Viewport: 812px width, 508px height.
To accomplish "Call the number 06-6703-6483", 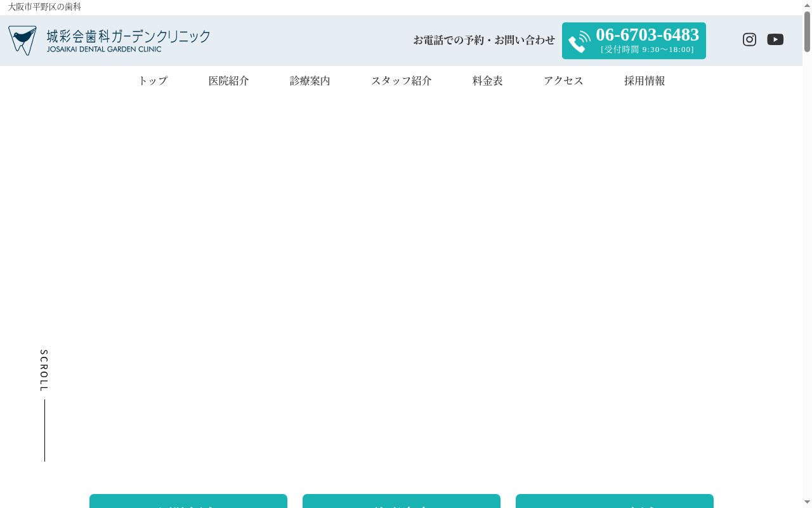I will point(647,34).
